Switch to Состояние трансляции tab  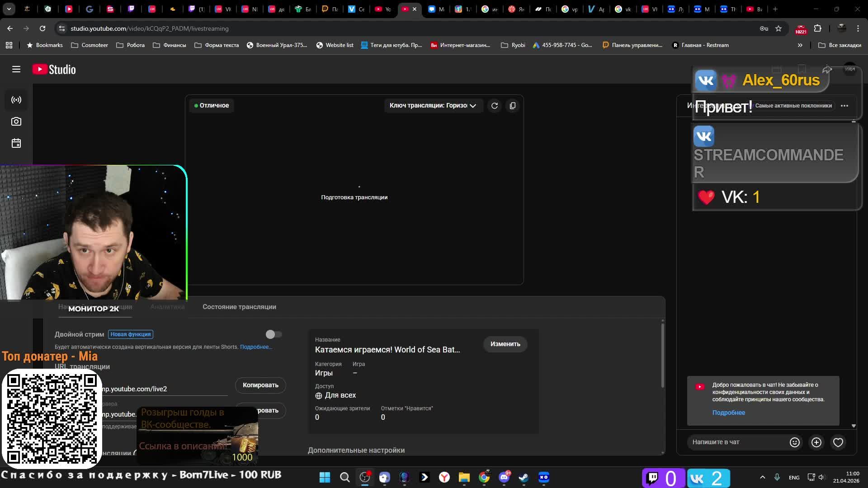239,307
